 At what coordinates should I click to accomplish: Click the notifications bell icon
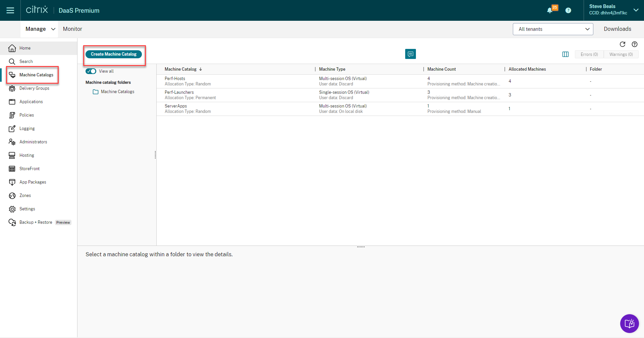coord(550,10)
